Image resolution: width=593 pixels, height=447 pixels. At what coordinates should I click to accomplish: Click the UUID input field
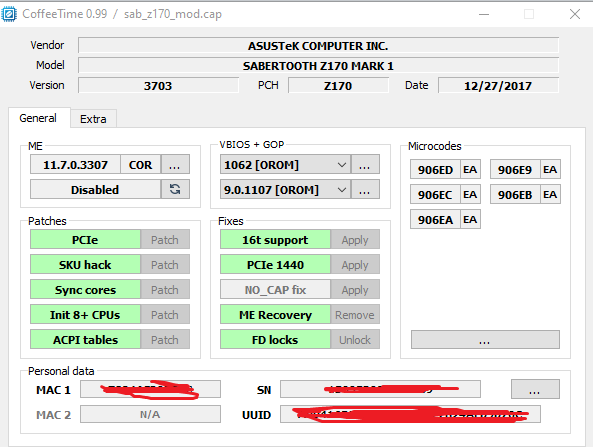point(410,414)
